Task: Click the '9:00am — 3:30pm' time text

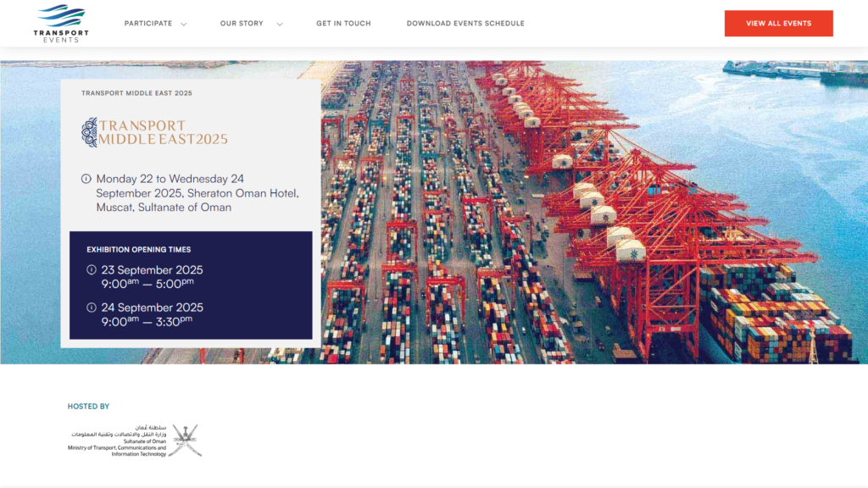Action: tap(147, 321)
